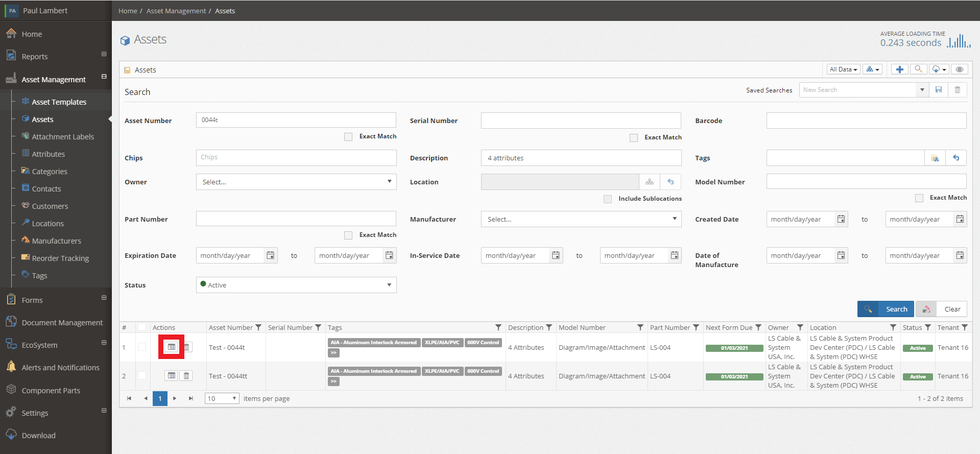
Task: Click page 1 pagination button
Action: (160, 398)
